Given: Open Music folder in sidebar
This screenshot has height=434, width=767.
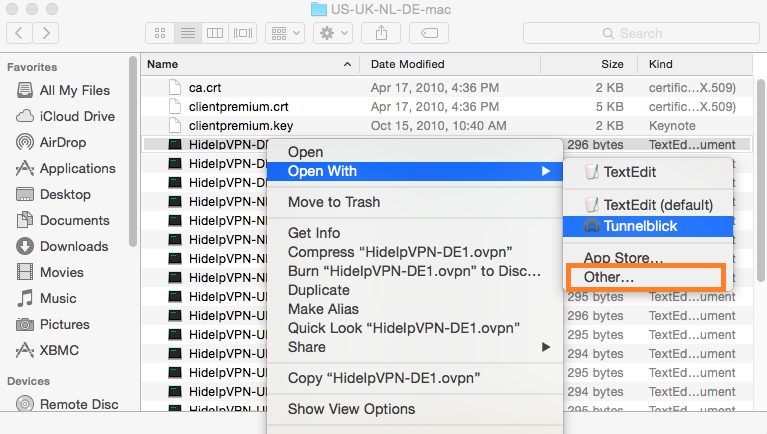Looking at the screenshot, I should [x=46, y=298].
